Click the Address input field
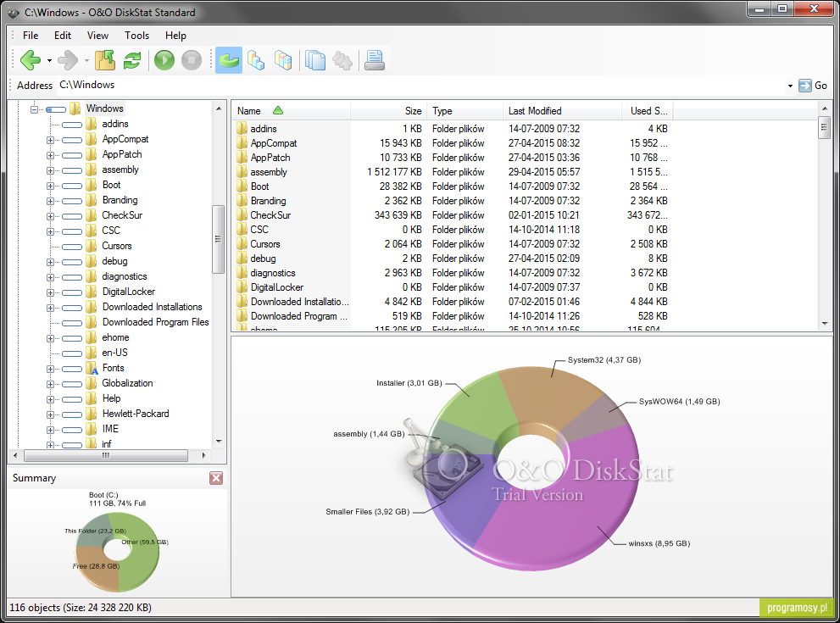Screen dimensions: 840x623 point(420,85)
